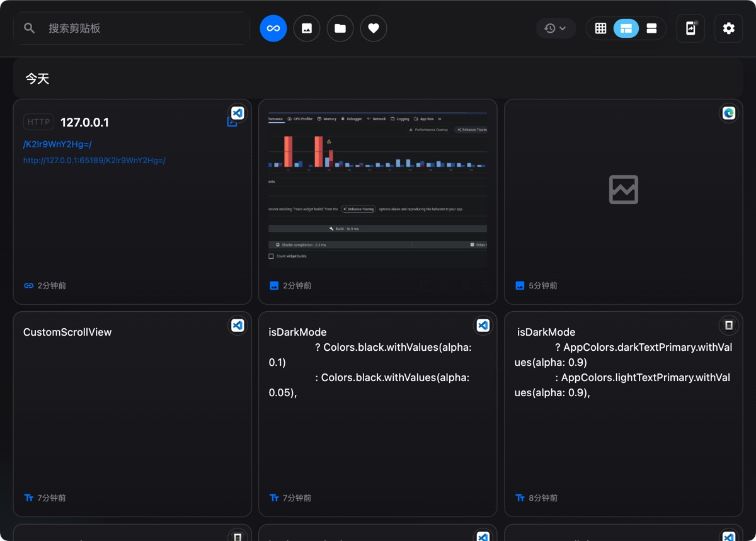The height and width of the screenshot is (541, 756).
Task: Click the link-type icon on 127.0.0.1 card
Action: tap(28, 285)
